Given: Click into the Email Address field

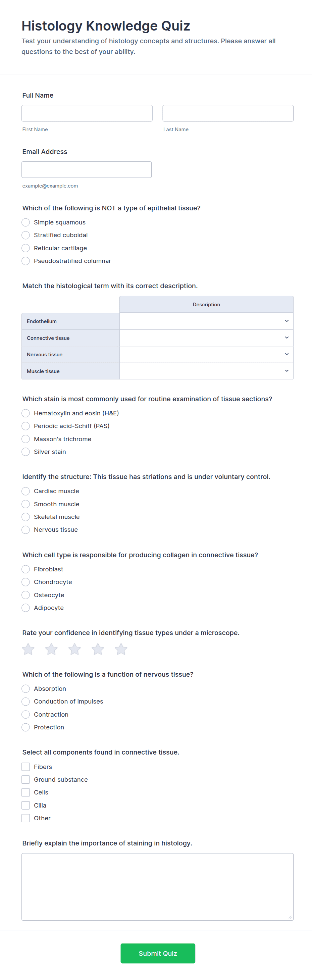Looking at the screenshot, I should tap(86, 170).
